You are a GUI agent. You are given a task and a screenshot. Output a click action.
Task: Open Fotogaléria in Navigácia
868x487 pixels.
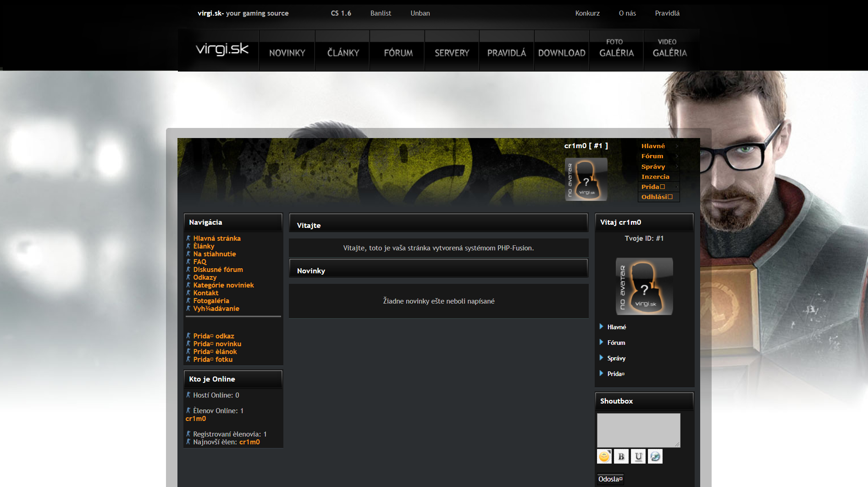pyautogui.click(x=211, y=301)
